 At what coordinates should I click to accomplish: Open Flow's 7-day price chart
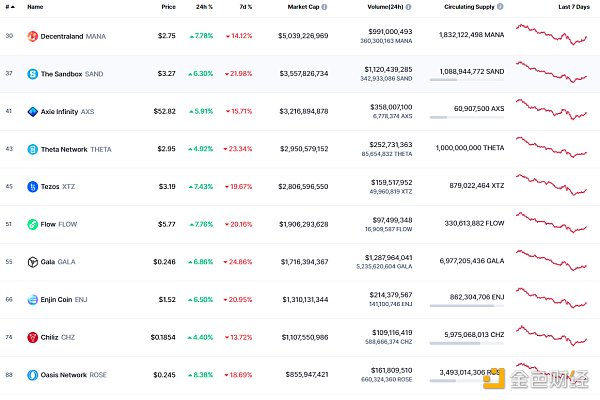551,222
